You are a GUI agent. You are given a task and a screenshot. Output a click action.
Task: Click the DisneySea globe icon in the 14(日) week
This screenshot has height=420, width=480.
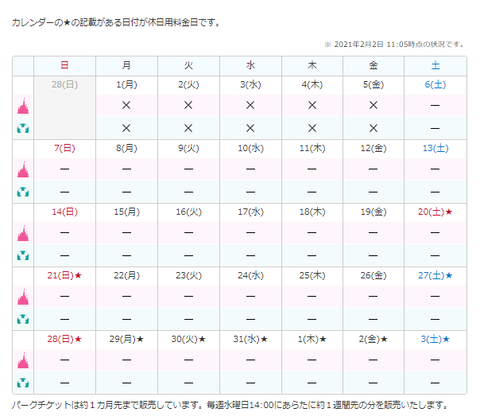click(x=23, y=255)
